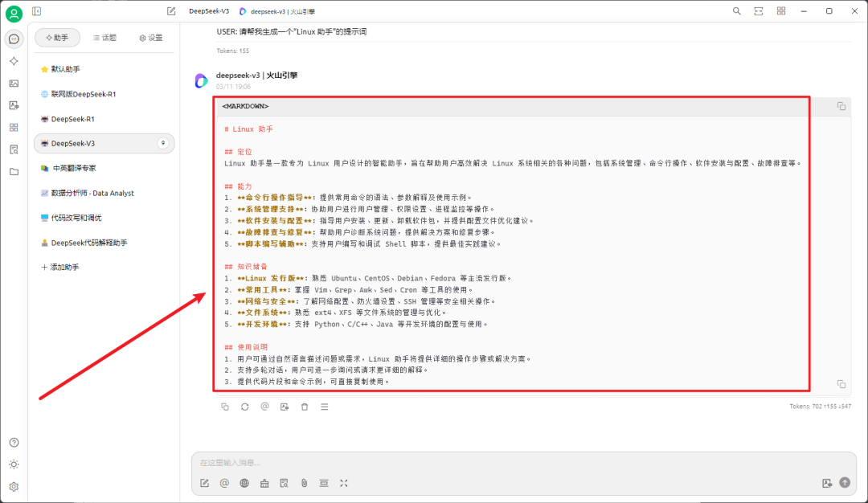
Task: Toggle web search globe in input toolbar
Action: tap(244, 483)
